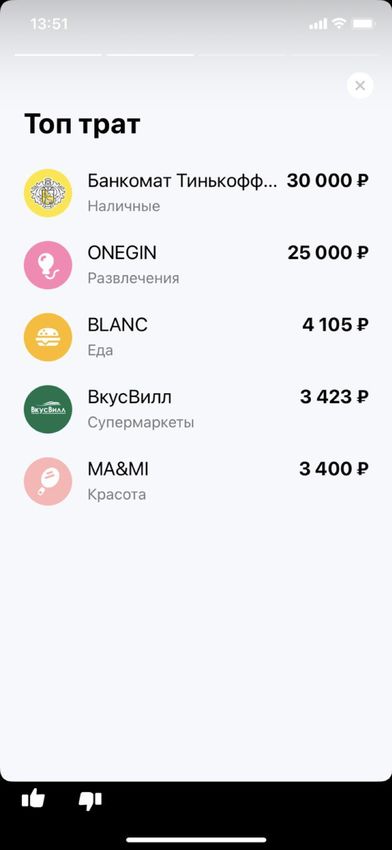Tap the 25 000 ₽ amount
The height and width of the screenshot is (850, 392).
[329, 253]
